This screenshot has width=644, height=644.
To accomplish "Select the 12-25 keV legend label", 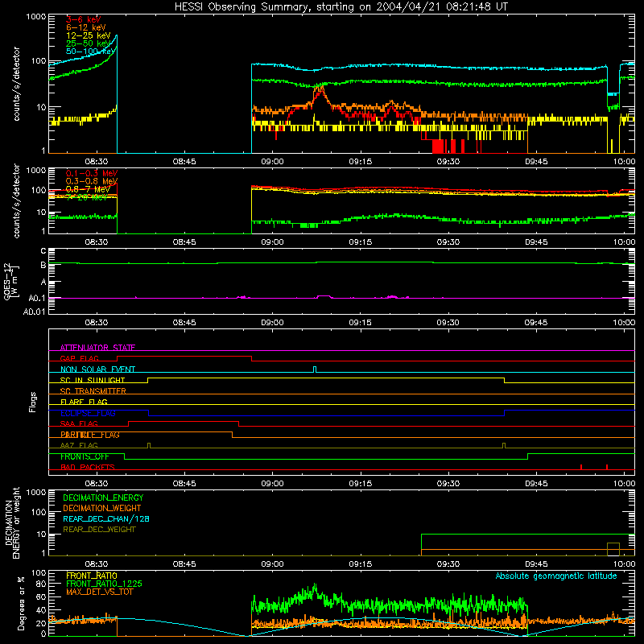I will click(89, 35).
